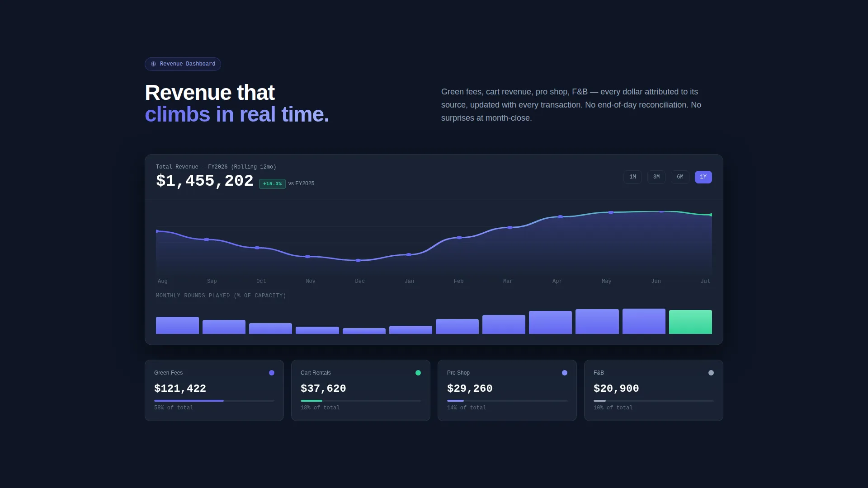Click the $1,455,202 total revenue figure
Image resolution: width=868 pixels, height=488 pixels.
(204, 181)
